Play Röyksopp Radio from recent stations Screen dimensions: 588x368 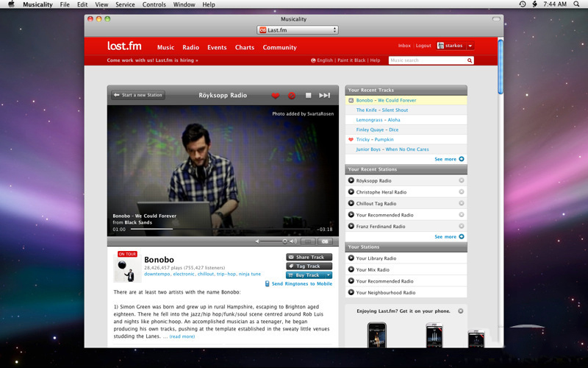point(351,180)
